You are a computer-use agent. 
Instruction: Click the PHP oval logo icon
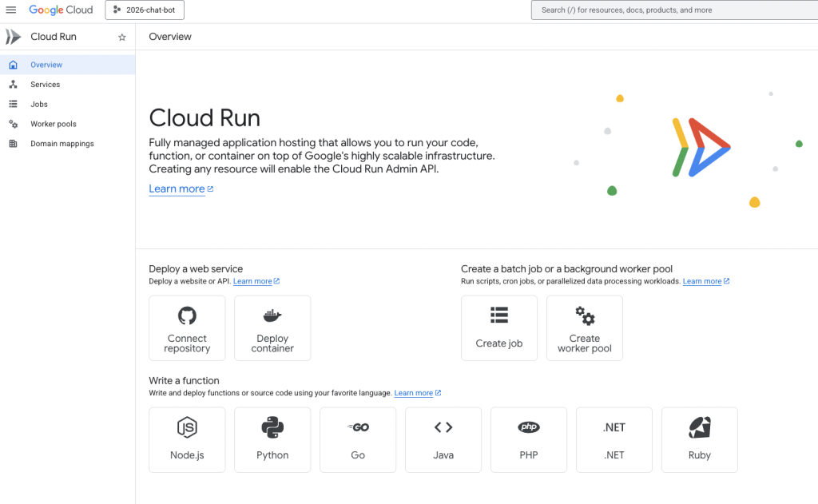click(529, 427)
